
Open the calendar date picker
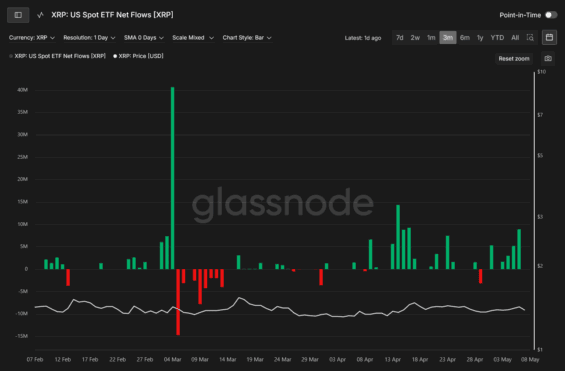(x=549, y=37)
